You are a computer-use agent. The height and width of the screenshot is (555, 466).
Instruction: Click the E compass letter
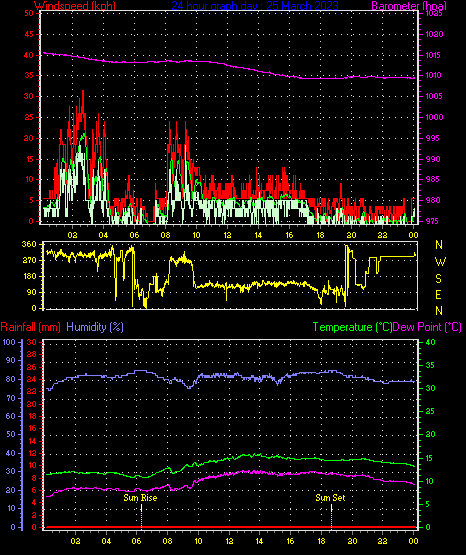pyautogui.click(x=438, y=294)
